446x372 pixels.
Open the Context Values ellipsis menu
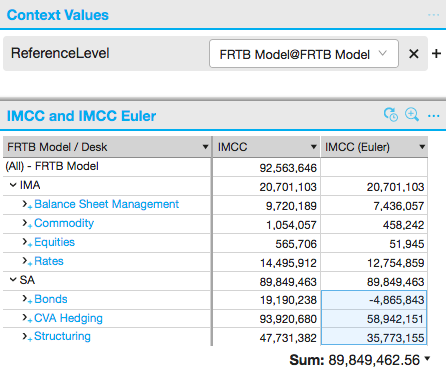click(434, 15)
